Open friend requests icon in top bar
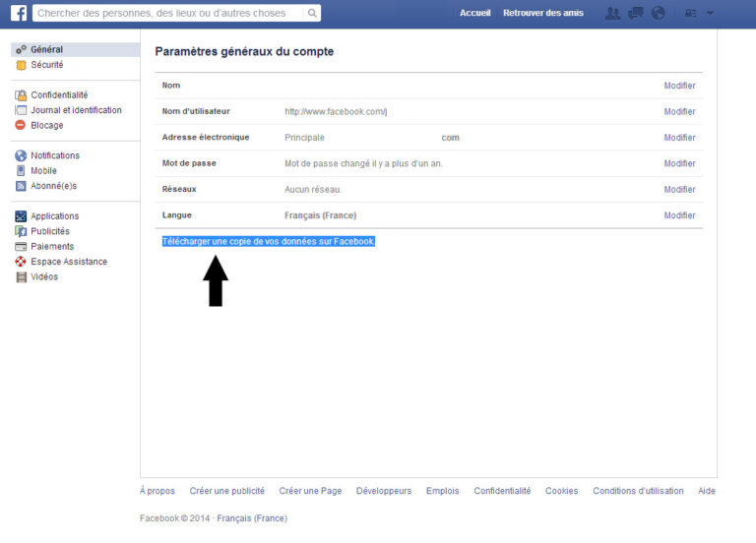Viewport: 756px width, 543px height. [613, 14]
